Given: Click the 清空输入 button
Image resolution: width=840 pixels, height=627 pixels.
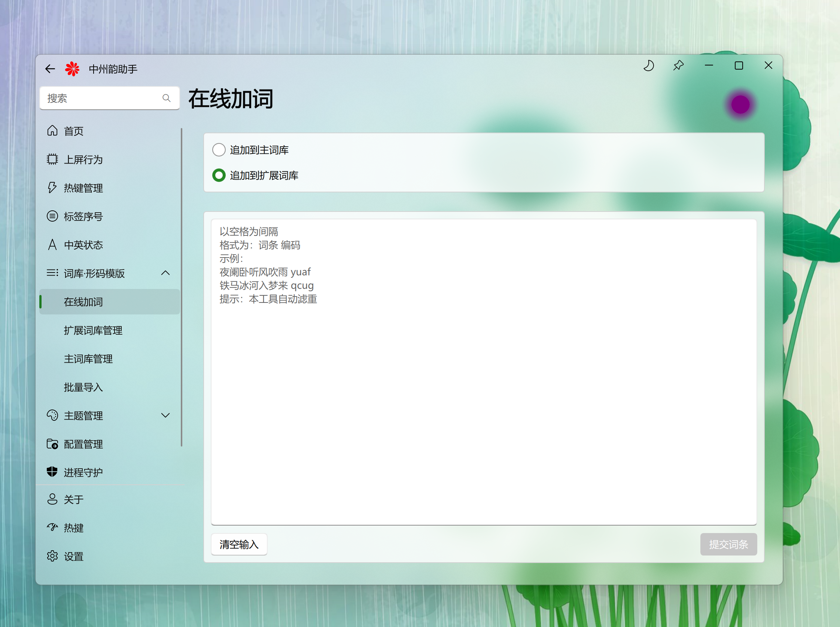Looking at the screenshot, I should (x=239, y=545).
